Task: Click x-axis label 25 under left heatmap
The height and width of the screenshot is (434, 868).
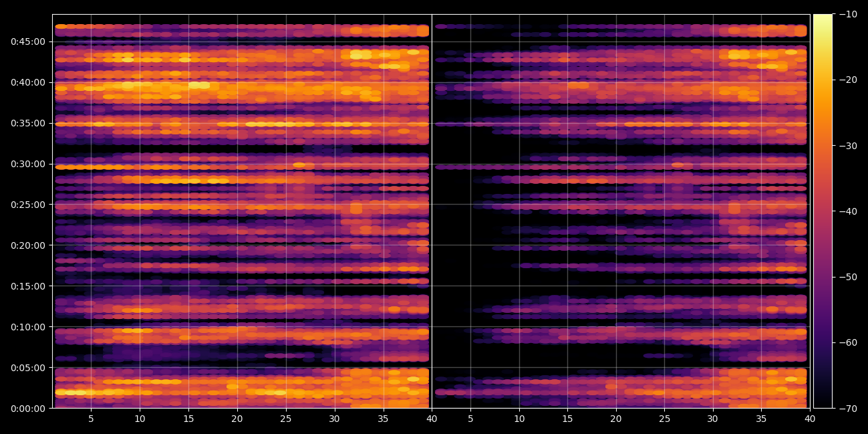Action: [x=286, y=419]
